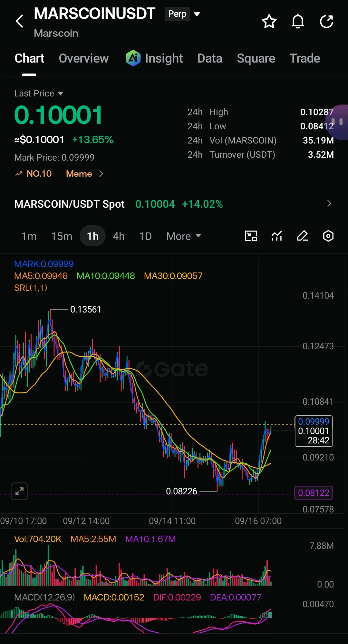Screen dimensions: 348x644
Task: Select the 15m timeframe
Action: [62, 236]
